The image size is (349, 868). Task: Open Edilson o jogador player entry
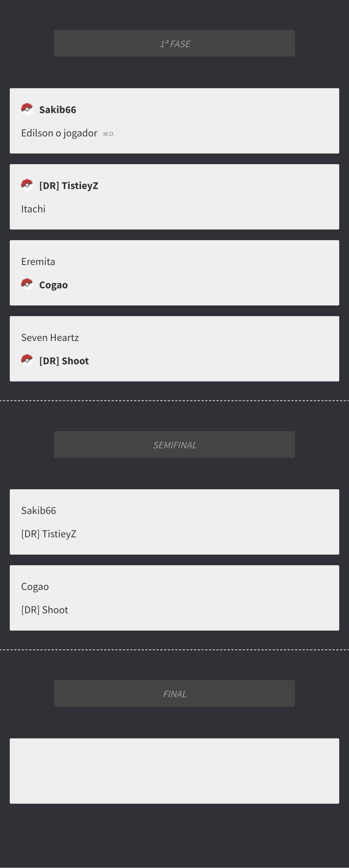(59, 133)
